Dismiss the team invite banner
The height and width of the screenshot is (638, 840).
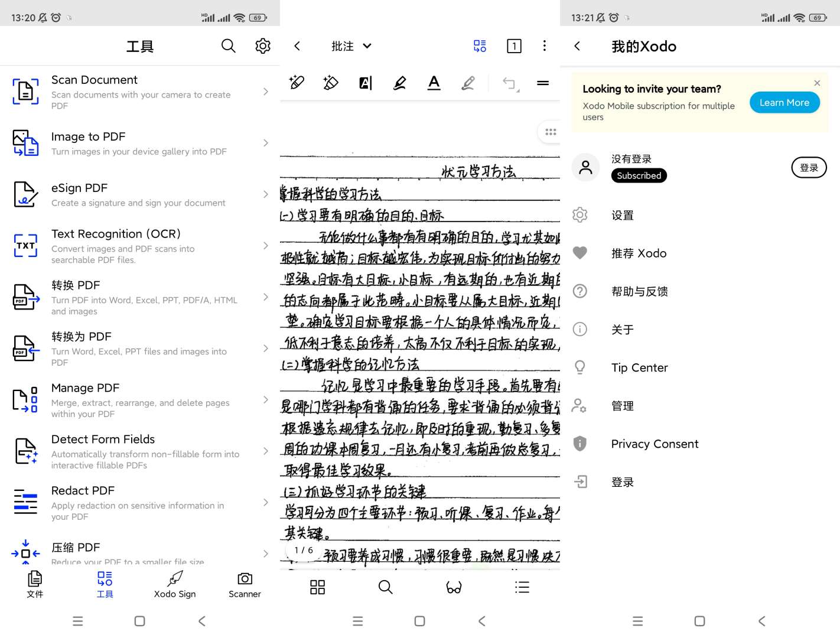point(817,83)
